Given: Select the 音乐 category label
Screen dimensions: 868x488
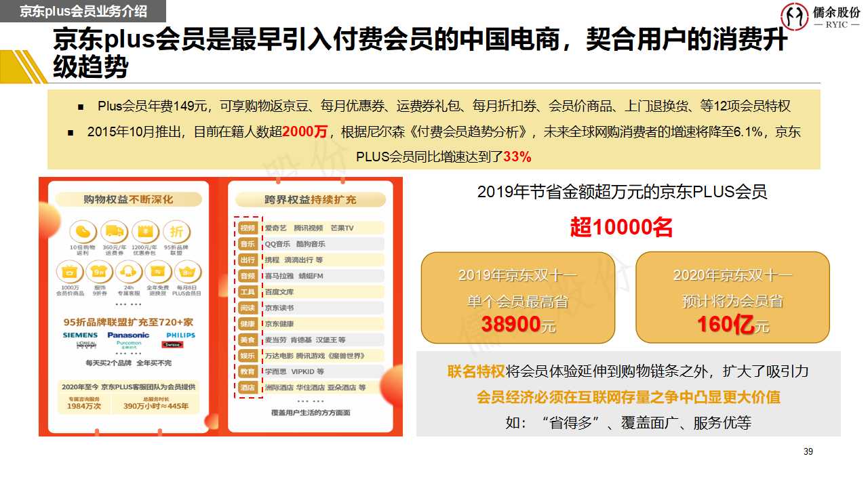Looking at the screenshot, I should tap(248, 244).
